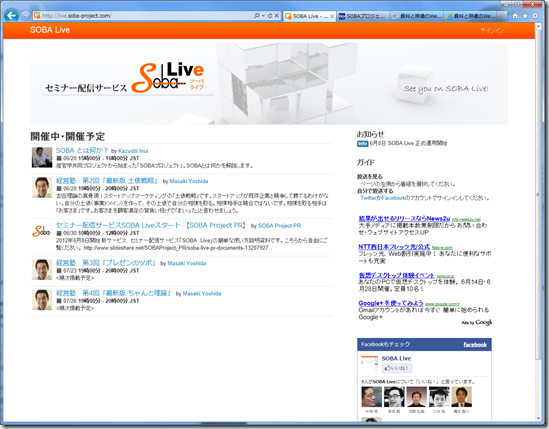Click the Ads by Google label
Screen dimensions: 549x429
point(477,323)
